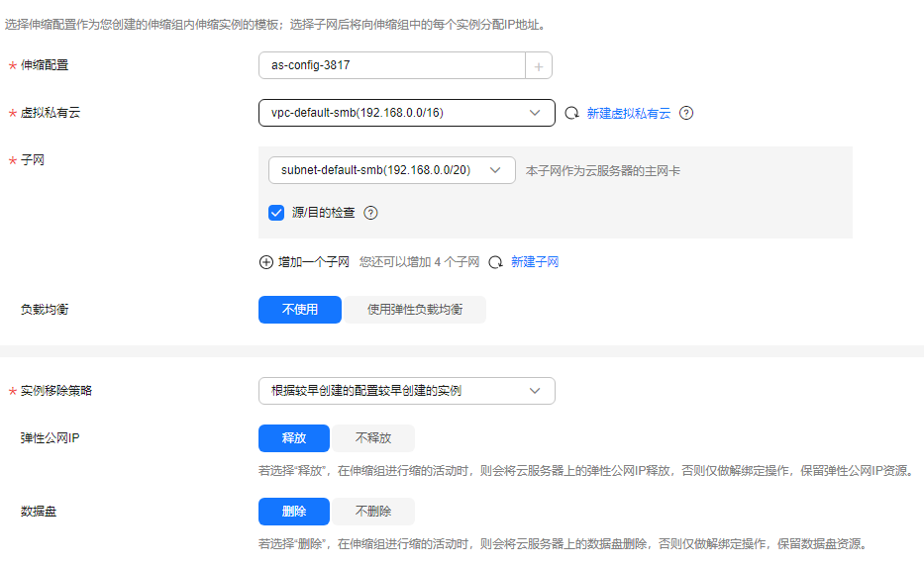Uncheck the 源/目的检查 checkbox
Viewport: 924px width, 566px height.
[276, 213]
